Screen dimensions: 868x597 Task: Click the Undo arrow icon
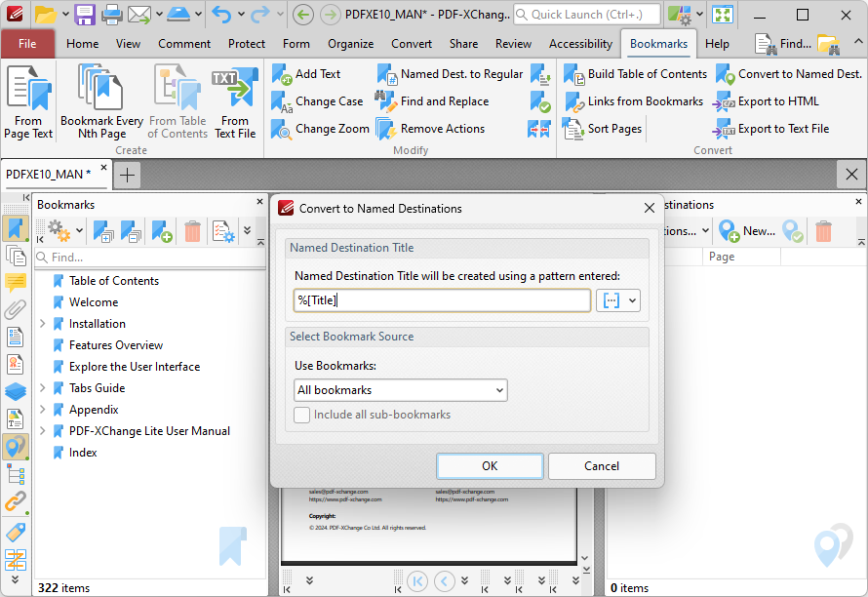[x=222, y=15]
